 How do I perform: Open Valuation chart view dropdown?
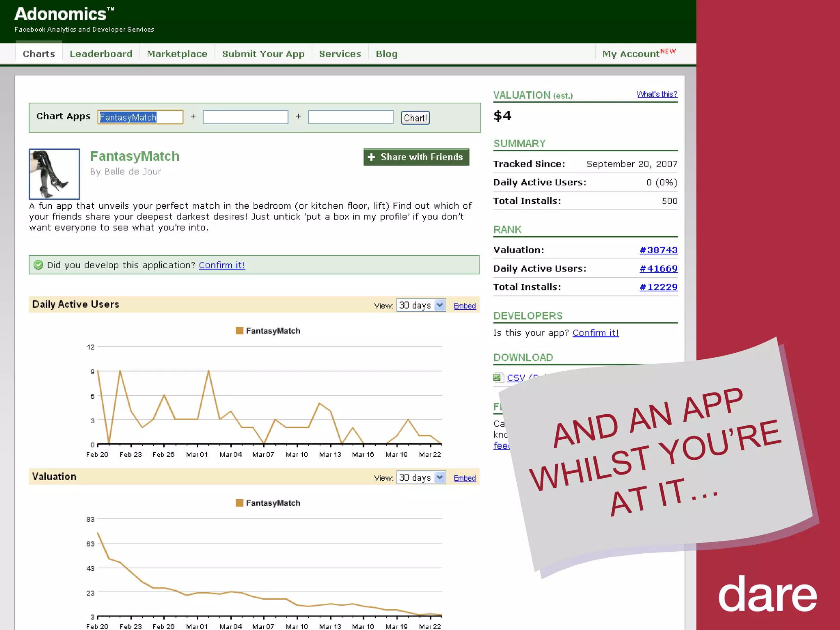click(x=421, y=477)
